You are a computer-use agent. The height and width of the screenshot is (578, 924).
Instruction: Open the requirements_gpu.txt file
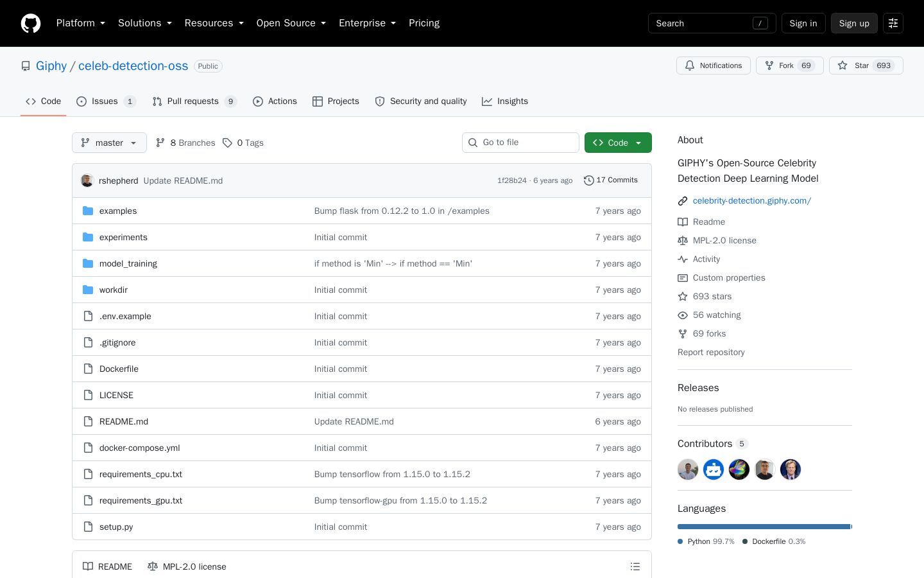pyautogui.click(x=141, y=501)
